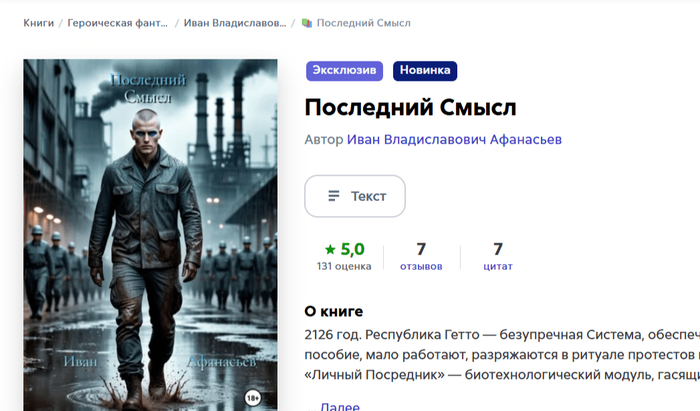This screenshot has height=411, width=700.
Task: Click the 5,0 rating value
Action: (x=353, y=249)
